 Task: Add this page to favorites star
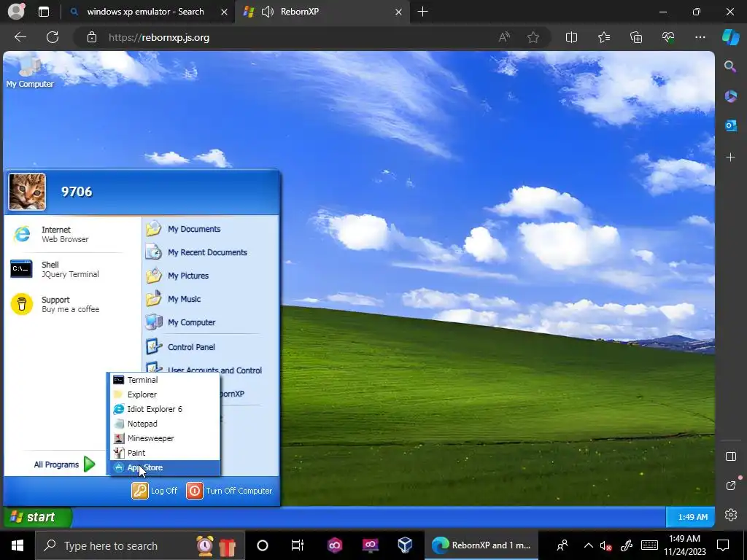(533, 38)
